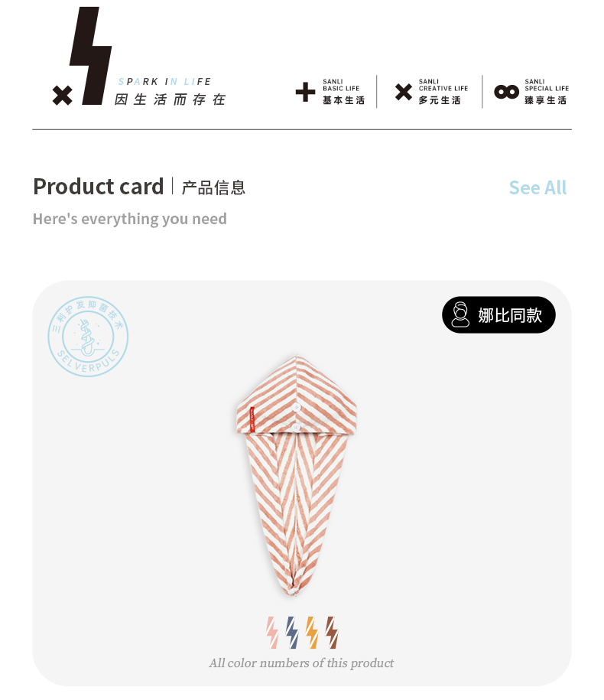Click the X icon beside Creative Life
Screen dimensions: 604x700
(x=403, y=93)
